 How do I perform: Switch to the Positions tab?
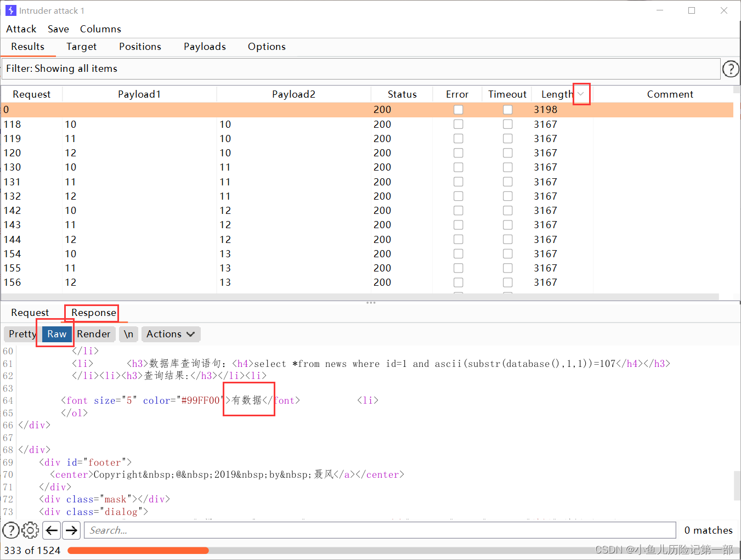pos(140,47)
